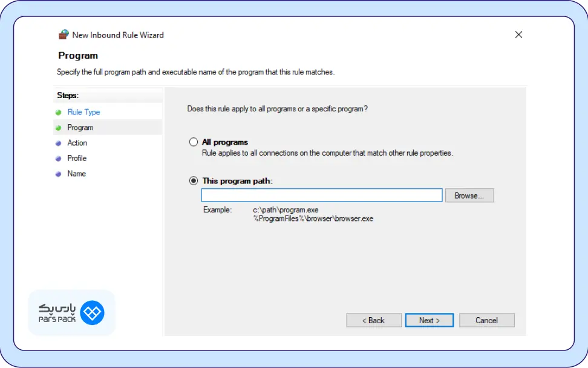Click the blue Action step bullet

(59, 143)
